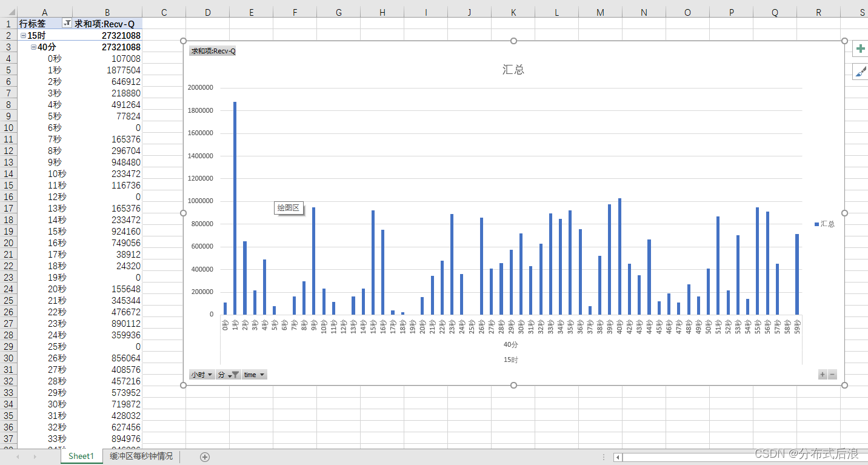Viewport: 868px width, 465px height.
Task: Select cell with value 890112
Action: coord(107,323)
